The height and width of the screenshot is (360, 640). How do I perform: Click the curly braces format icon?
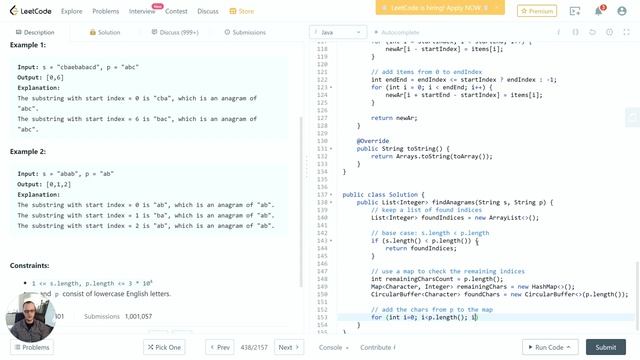point(576,32)
